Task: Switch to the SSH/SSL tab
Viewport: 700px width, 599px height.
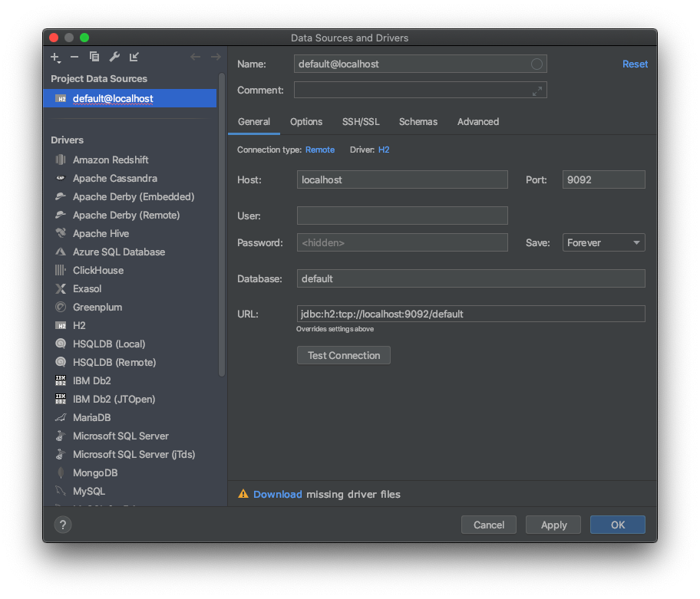Action: click(x=361, y=122)
